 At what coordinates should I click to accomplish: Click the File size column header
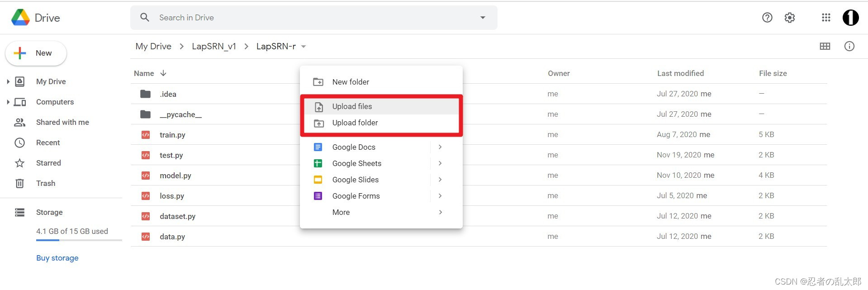pyautogui.click(x=773, y=73)
